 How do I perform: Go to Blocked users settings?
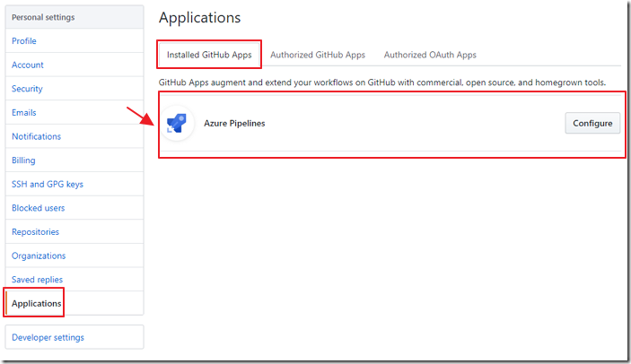tap(74, 208)
